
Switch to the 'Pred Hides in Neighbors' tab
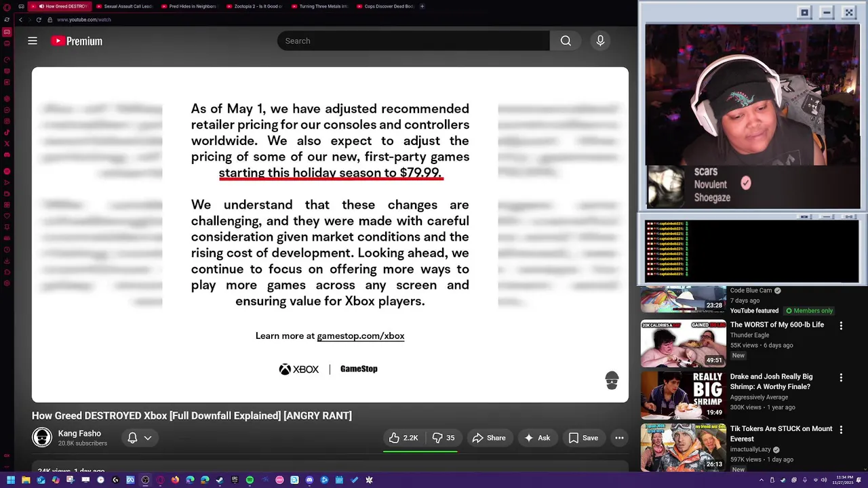pos(189,6)
